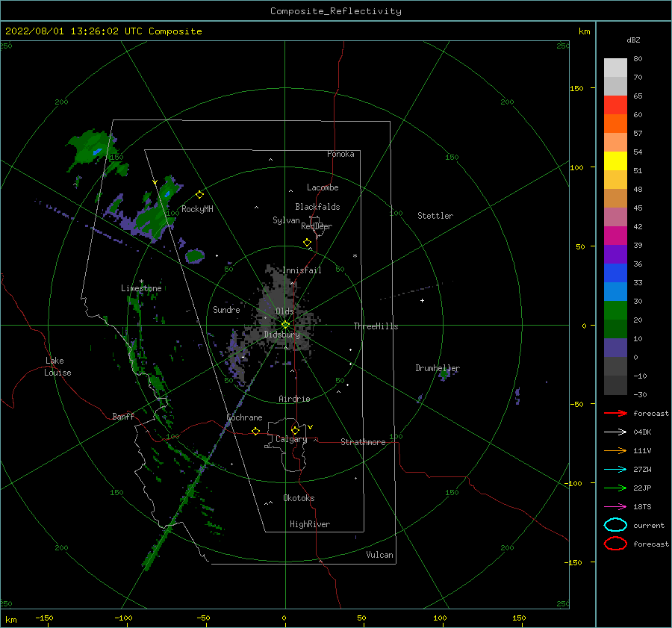
Task: Click the -150 tick on bottom axis
Action: coord(45,618)
